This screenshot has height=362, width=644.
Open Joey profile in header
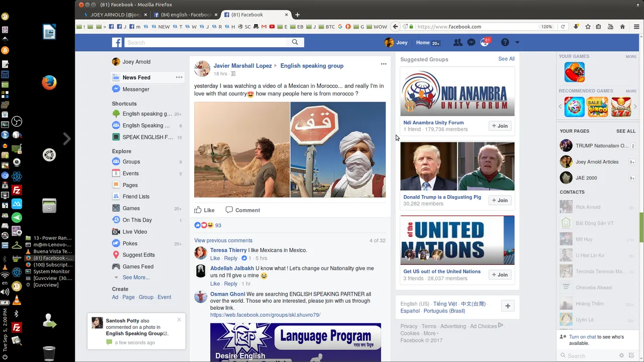tap(396, 43)
